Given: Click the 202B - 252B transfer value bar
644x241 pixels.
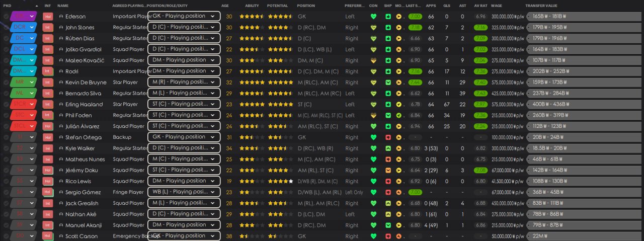Looking at the screenshot, I should pos(584,71).
